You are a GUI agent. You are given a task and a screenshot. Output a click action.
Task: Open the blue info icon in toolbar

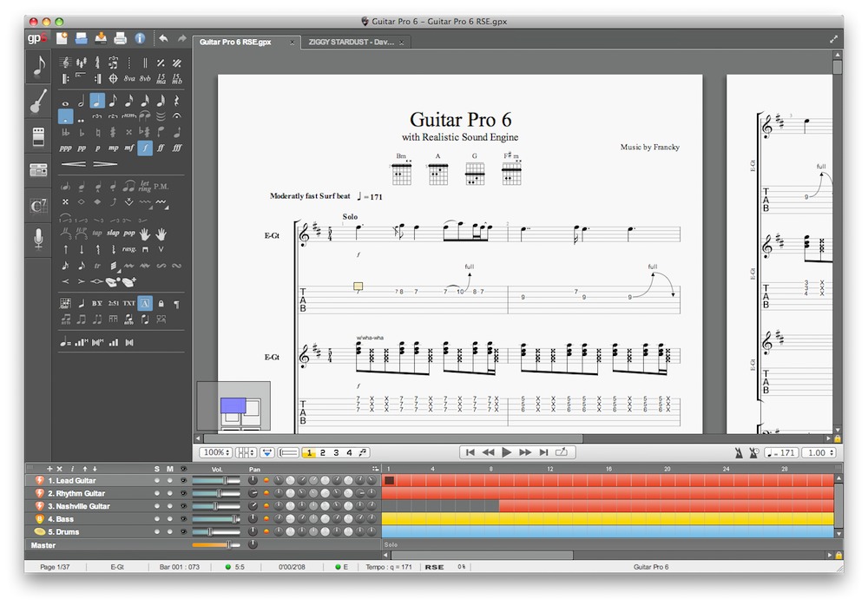click(x=140, y=38)
